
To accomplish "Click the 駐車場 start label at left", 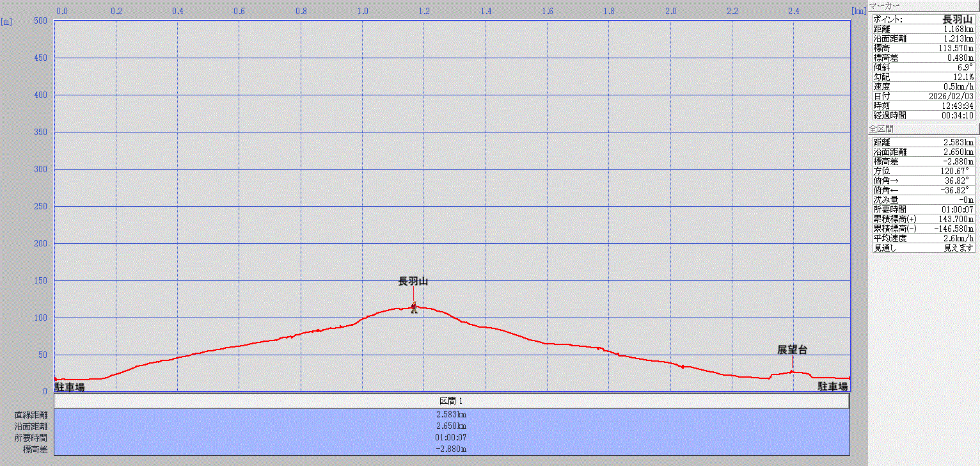I will point(70,387).
